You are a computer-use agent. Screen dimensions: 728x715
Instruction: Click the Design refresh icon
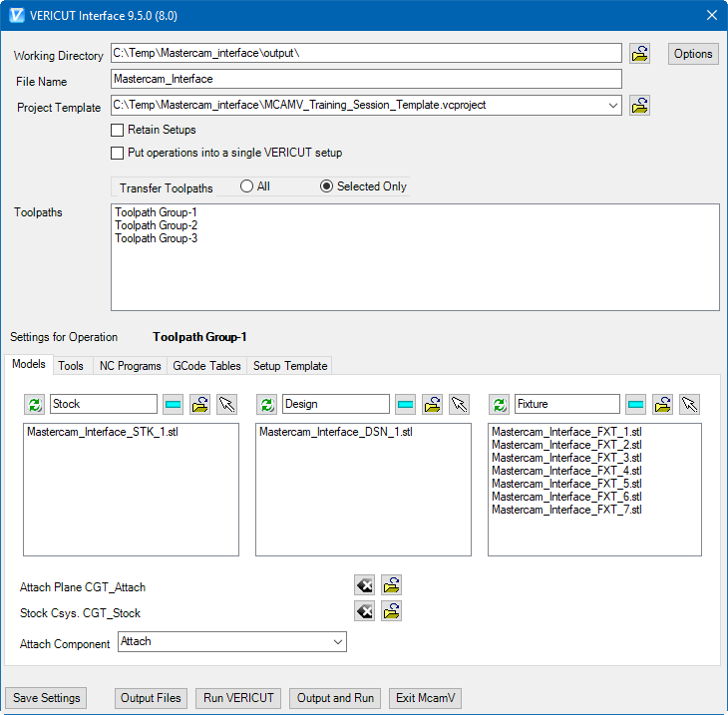pos(267,405)
